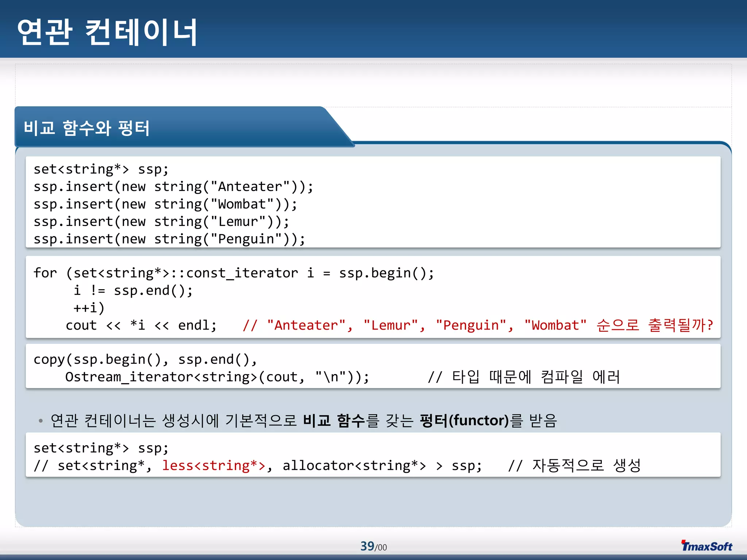This screenshot has height=560, width=747.
Task: Click cout << *i << endl; statement
Action: tap(141, 325)
